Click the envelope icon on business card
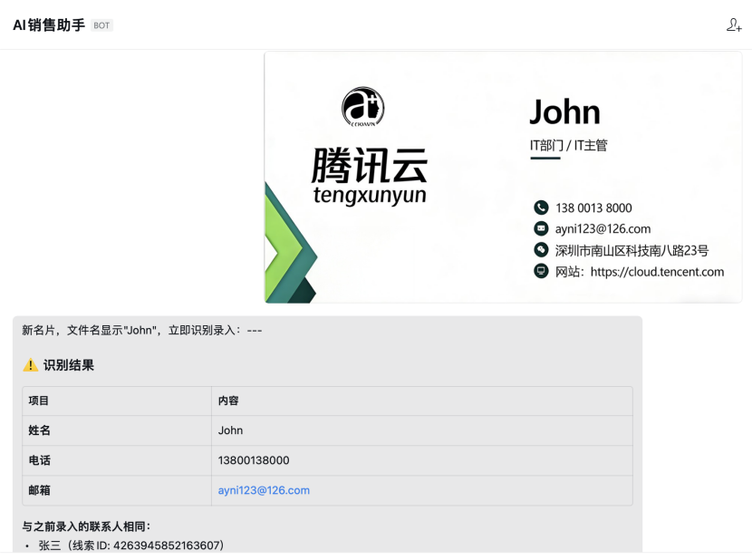This screenshot has width=752, height=560. [541, 228]
